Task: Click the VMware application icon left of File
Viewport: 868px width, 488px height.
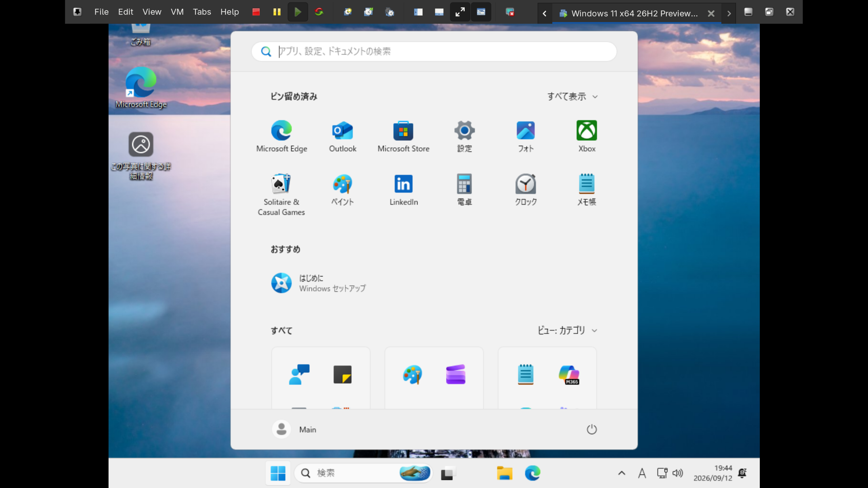Action: click(x=77, y=12)
